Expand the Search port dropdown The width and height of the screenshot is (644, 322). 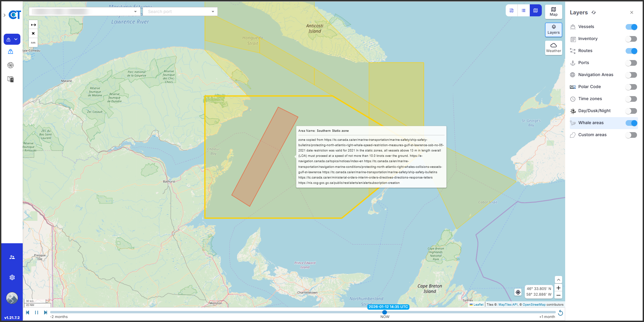pyautogui.click(x=213, y=12)
